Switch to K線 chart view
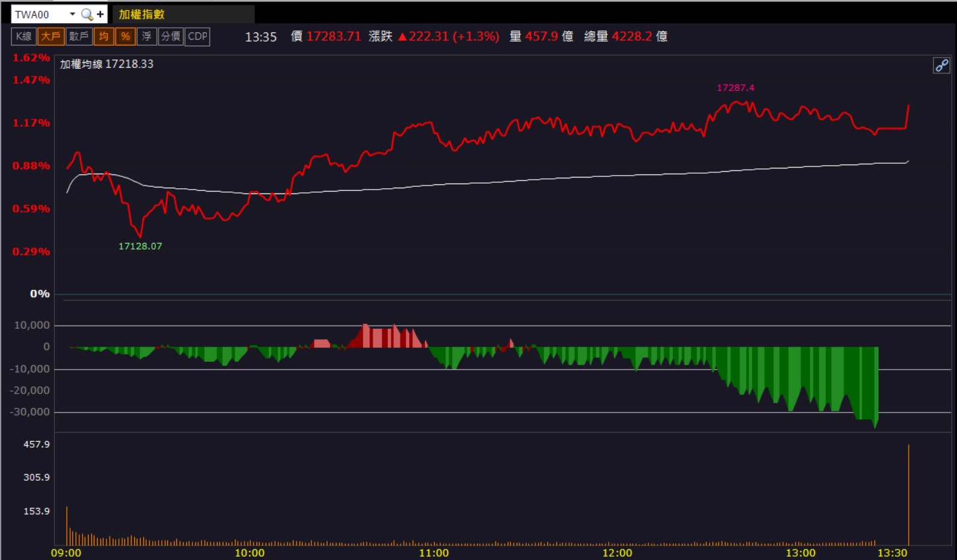957x560 pixels. tap(24, 36)
